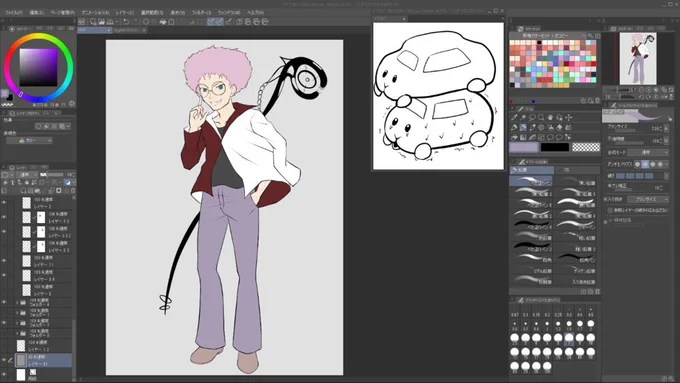Viewport: 680px width, 383px height.
Task: Hide フォルダー 4 with its eye icon
Action: pos(4,302)
